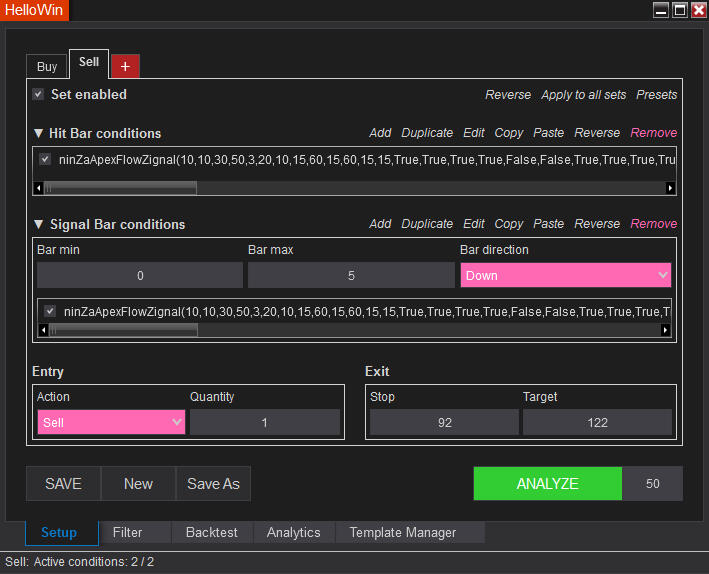Collapse the Hit Bar conditions section
The height and width of the screenshot is (574, 709).
pyautogui.click(x=38, y=133)
